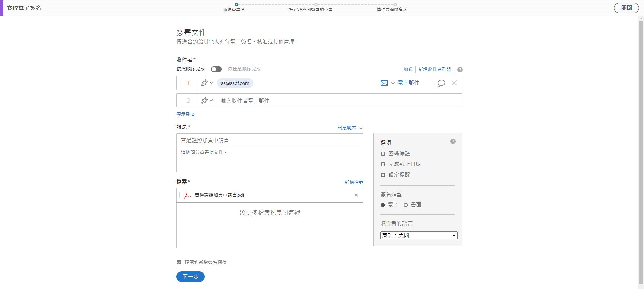Toggle the 按照順序完成 switch

(x=216, y=69)
